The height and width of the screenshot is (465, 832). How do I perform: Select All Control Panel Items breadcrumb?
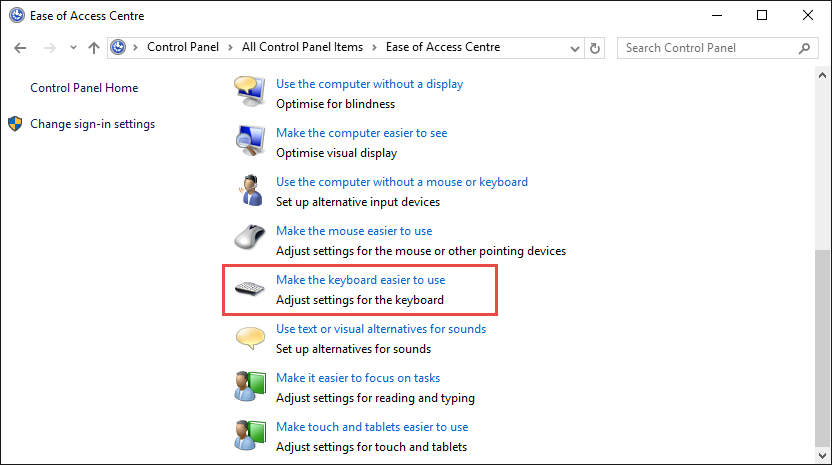coord(302,47)
